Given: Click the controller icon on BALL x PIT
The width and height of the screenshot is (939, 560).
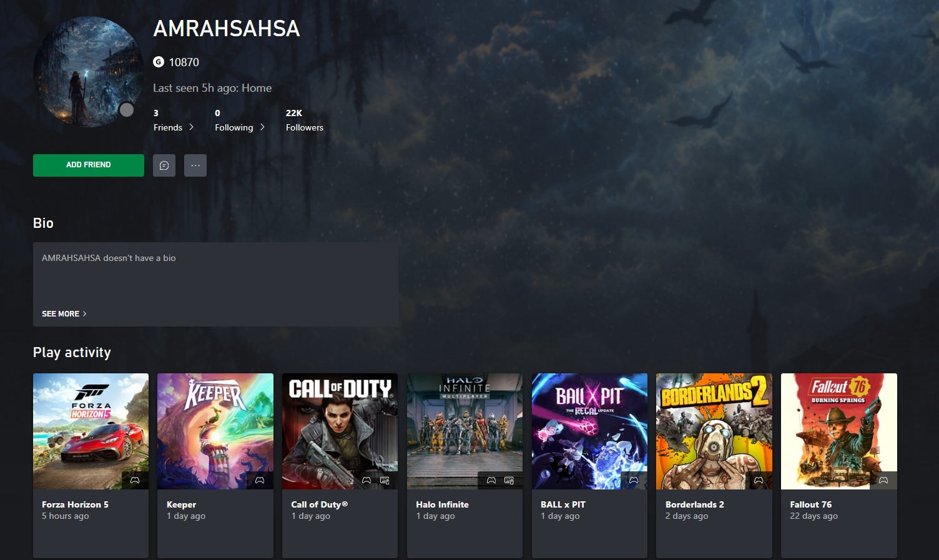Looking at the screenshot, I should pyautogui.click(x=634, y=479).
